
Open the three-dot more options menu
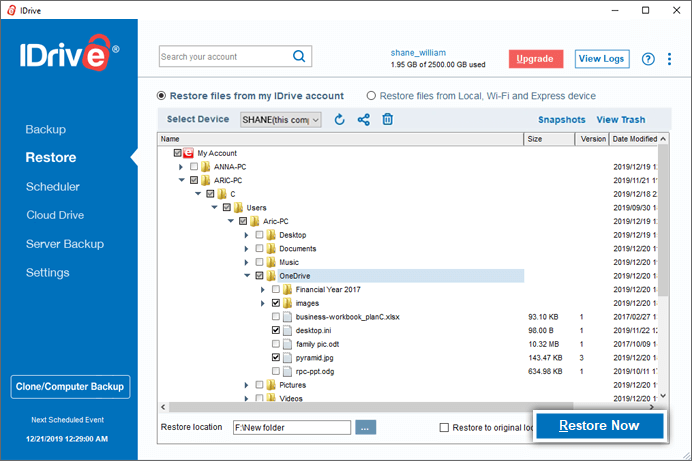pos(669,59)
